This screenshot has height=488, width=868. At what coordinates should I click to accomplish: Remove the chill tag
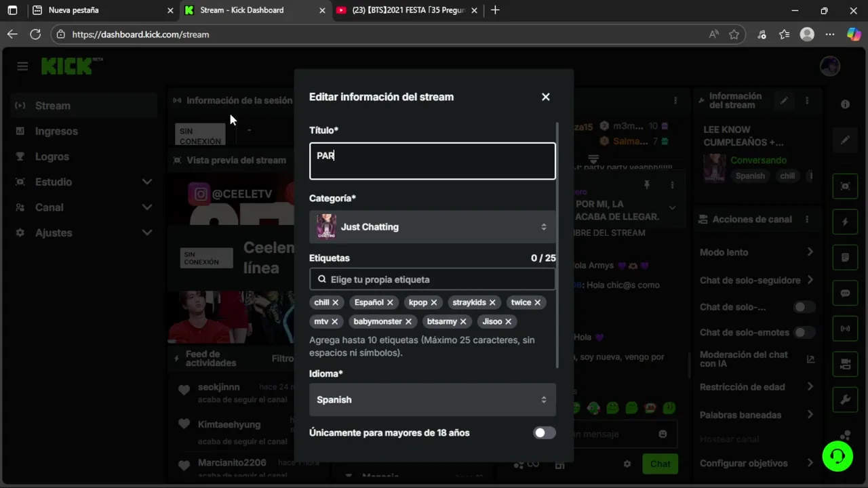(x=335, y=302)
